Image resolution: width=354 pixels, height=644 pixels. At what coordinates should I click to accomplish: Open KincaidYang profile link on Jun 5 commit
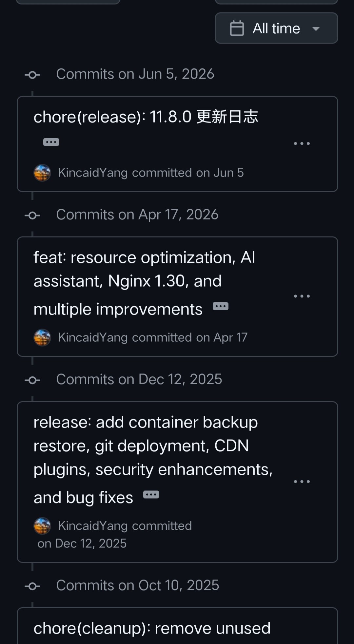(93, 173)
